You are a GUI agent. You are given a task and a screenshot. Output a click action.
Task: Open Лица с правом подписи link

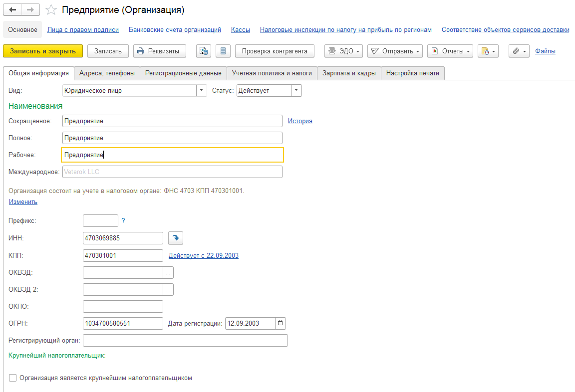pos(83,30)
